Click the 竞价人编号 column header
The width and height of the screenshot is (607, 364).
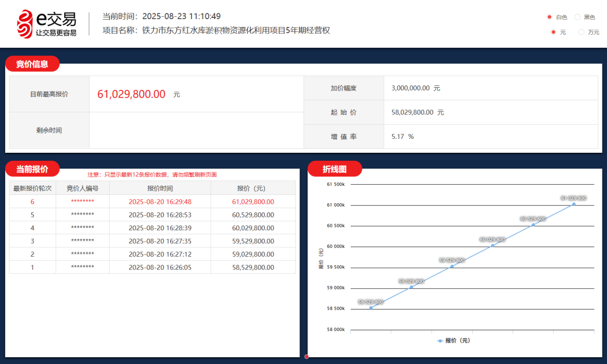pyautogui.click(x=83, y=188)
